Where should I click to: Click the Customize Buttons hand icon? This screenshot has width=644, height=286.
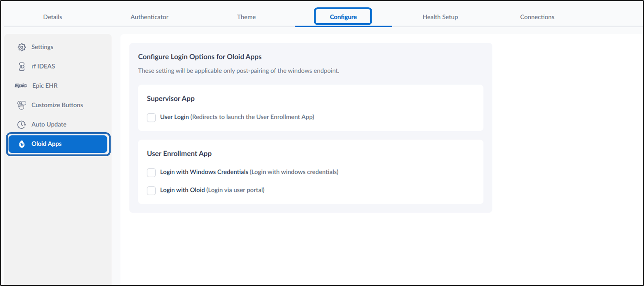[x=21, y=105]
